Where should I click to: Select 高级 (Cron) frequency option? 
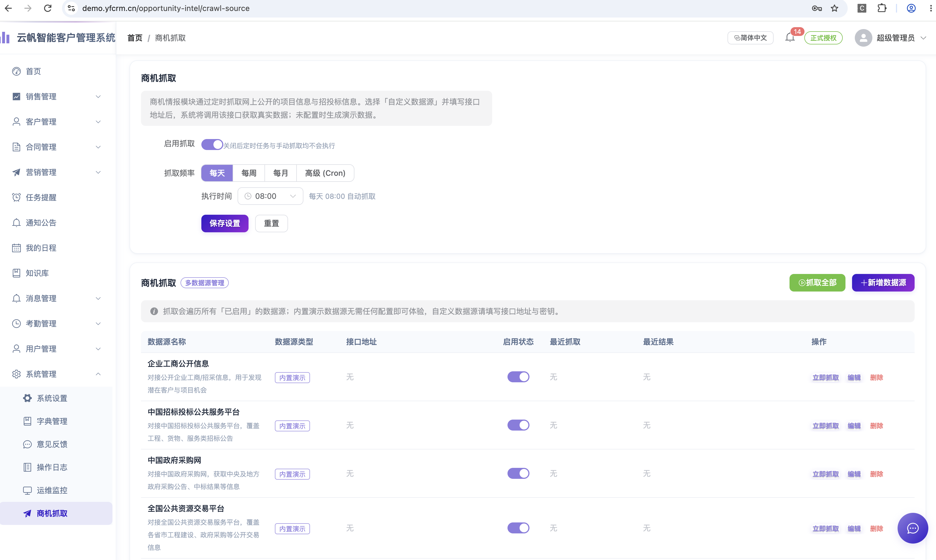pos(325,173)
